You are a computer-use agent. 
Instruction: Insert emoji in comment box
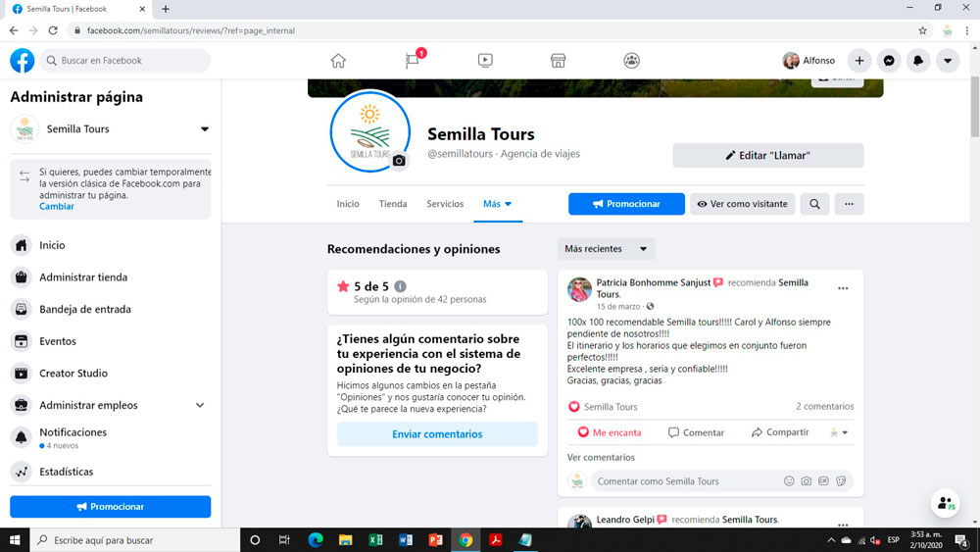tap(789, 480)
